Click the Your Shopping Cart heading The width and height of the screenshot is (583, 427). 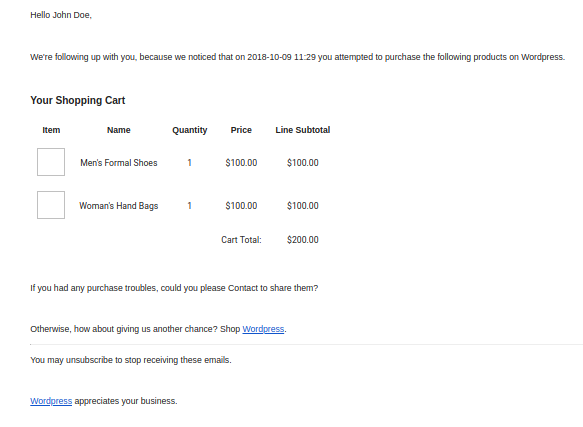(78, 100)
